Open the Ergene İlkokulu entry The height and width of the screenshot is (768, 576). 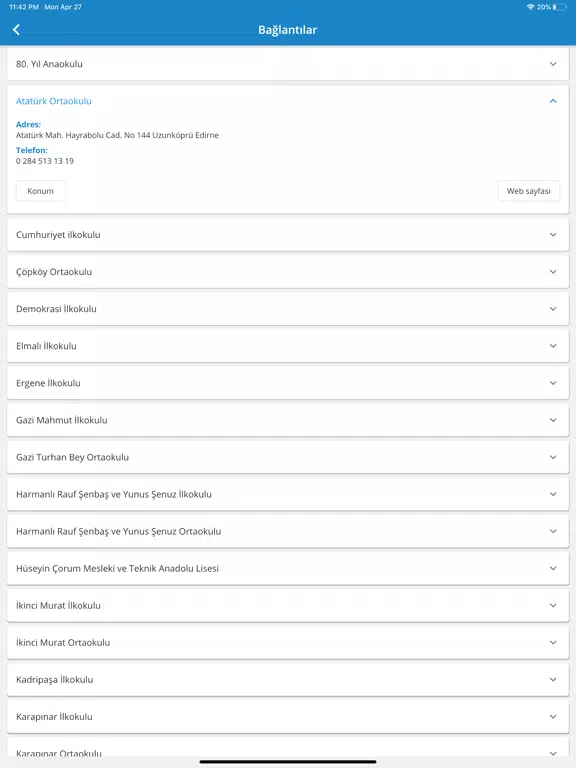(288, 383)
